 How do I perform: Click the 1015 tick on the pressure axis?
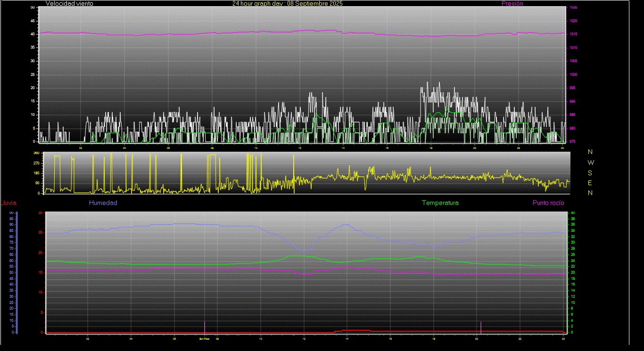[x=573, y=34]
